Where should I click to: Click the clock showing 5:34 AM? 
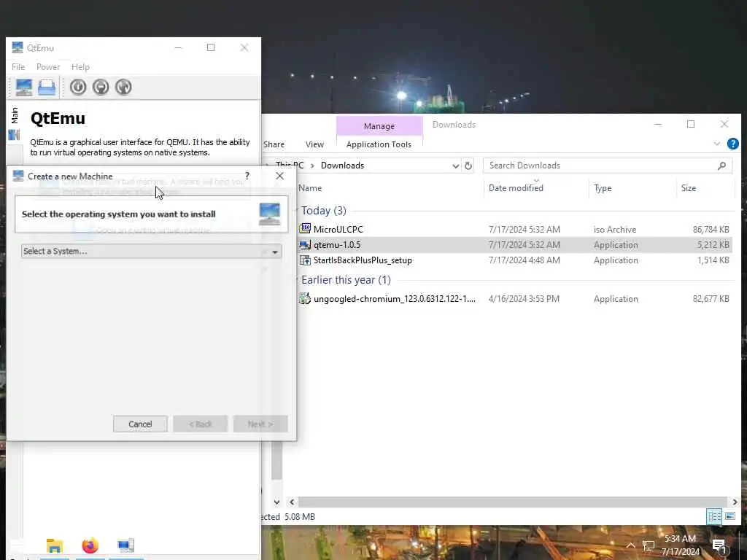tap(681, 539)
